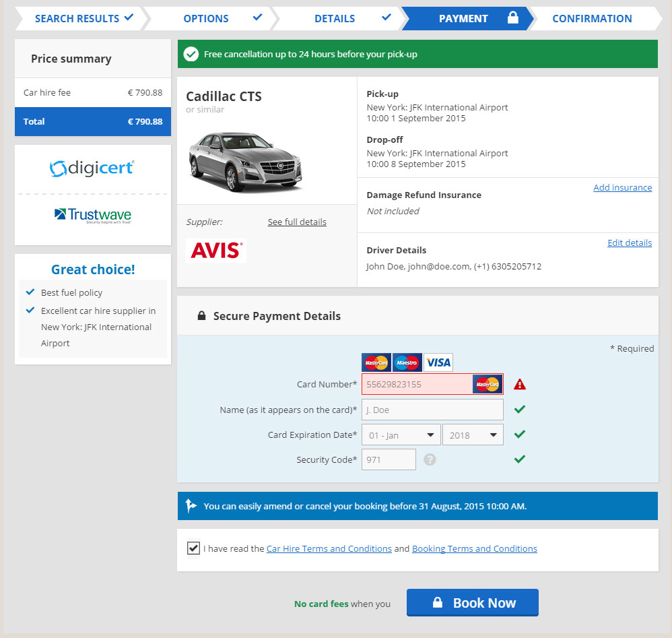Click the MasterCard logo above card number
Viewport: 672px width, 638px height.
[376, 362]
